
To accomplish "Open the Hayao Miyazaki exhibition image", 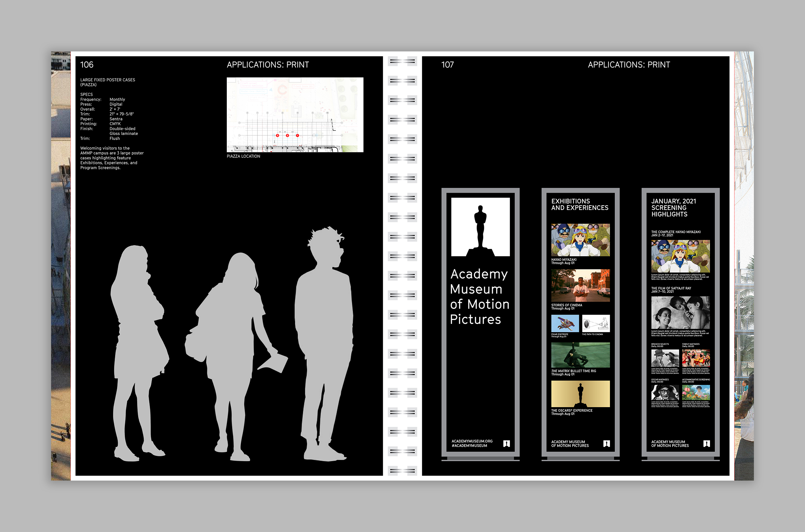I will tap(580, 239).
